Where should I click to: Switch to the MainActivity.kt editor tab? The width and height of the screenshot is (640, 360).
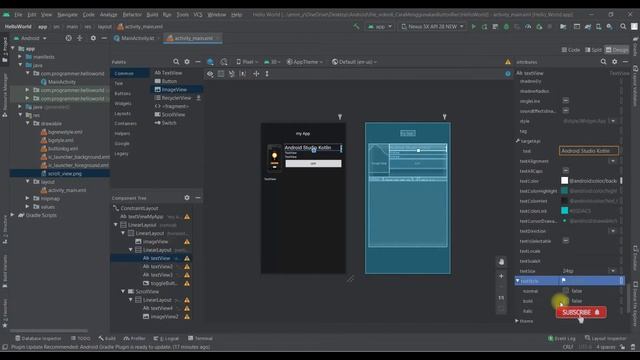(x=134, y=38)
